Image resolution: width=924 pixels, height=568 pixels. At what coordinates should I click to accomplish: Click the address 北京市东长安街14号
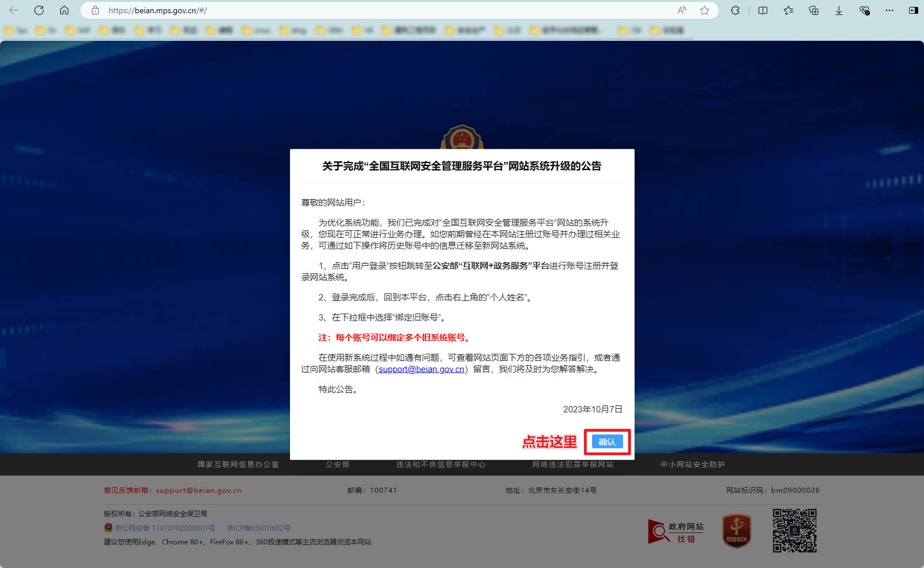pos(562,490)
